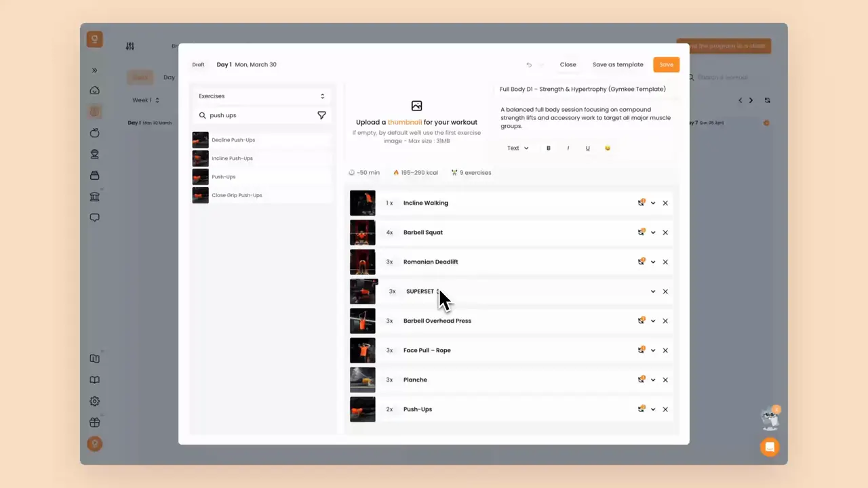868x488 pixels.
Task: Click the 9 exercises summary label
Action: 471,173
